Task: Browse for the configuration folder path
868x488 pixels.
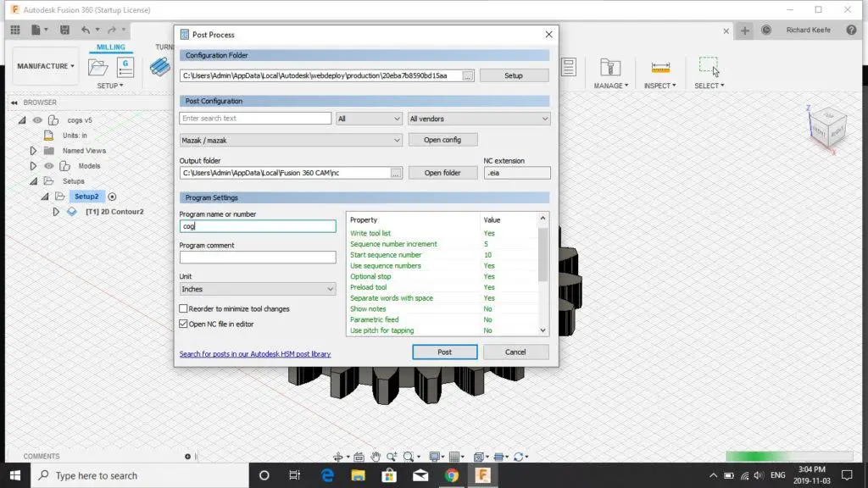Action: point(468,75)
